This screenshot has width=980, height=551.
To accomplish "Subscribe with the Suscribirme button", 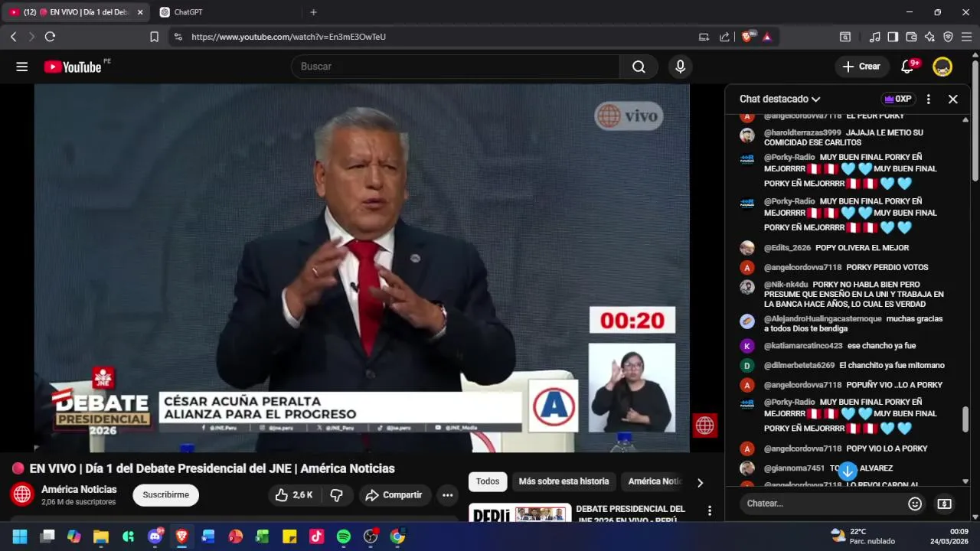I will (165, 495).
